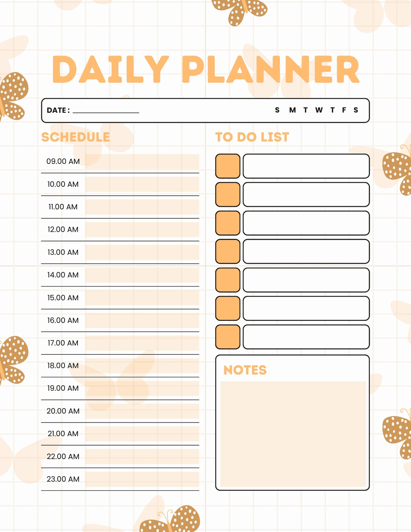Select the F weekday letter
This screenshot has width=411, height=532.
point(344,110)
